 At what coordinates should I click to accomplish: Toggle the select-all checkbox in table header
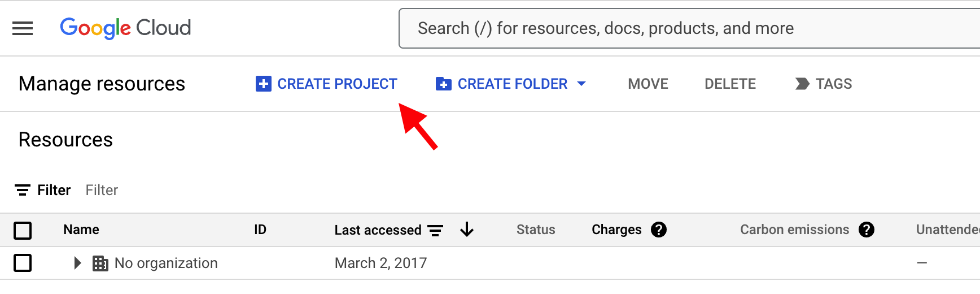(23, 230)
